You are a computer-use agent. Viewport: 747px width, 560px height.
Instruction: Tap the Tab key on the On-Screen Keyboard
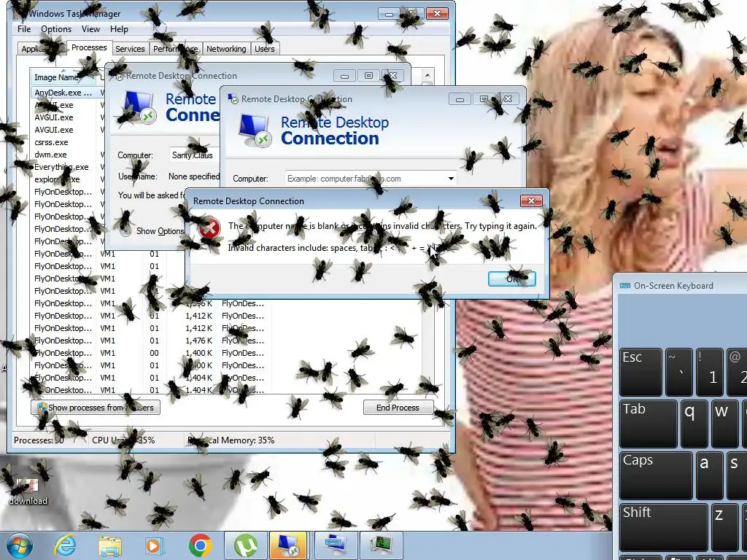pyautogui.click(x=648, y=424)
